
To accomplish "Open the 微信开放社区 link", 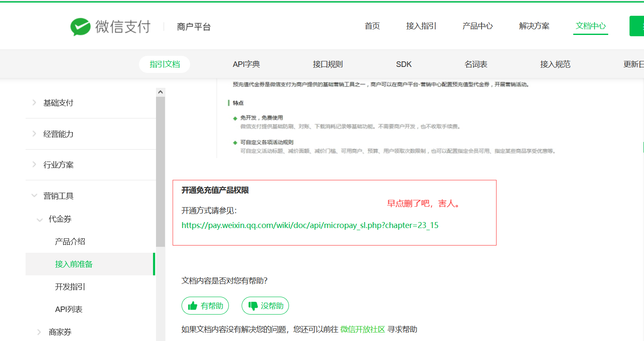I will coord(363,329).
